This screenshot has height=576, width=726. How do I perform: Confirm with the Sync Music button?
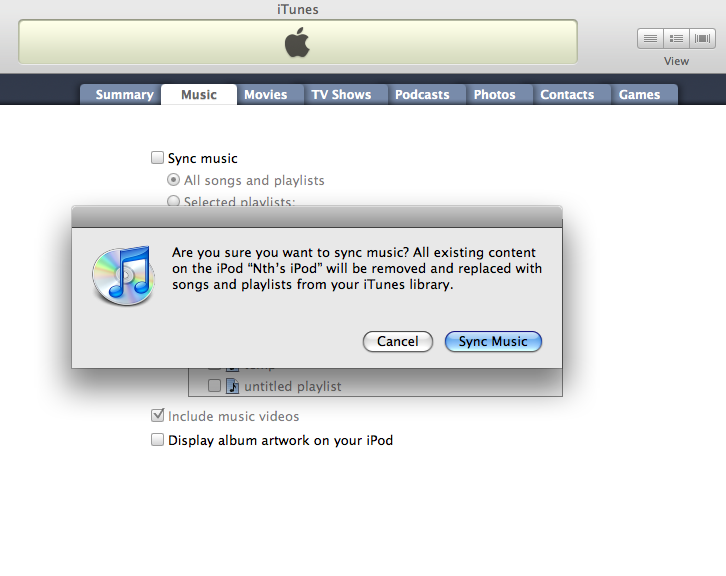coord(493,341)
